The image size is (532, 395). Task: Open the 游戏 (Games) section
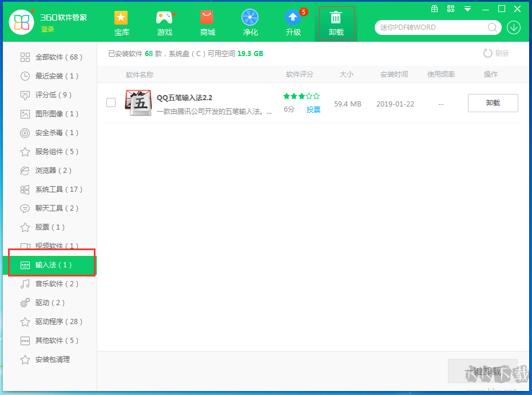[x=164, y=23]
